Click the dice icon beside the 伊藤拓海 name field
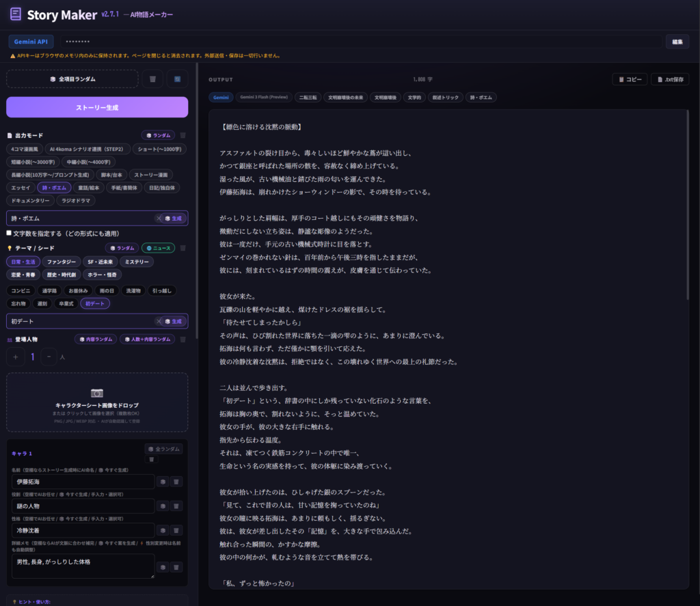Image resolution: width=700 pixels, height=606 pixels. point(164,482)
